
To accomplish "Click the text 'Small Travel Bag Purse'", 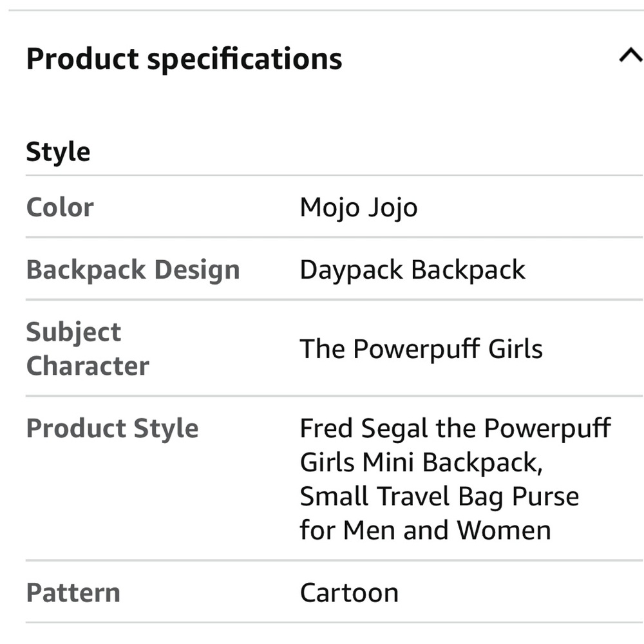I will click(439, 497).
